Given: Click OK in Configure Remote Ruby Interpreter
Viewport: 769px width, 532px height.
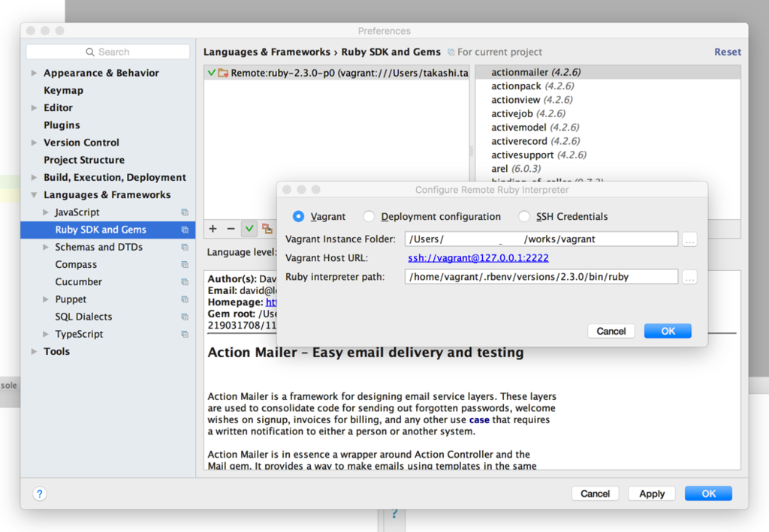Looking at the screenshot, I should (668, 331).
